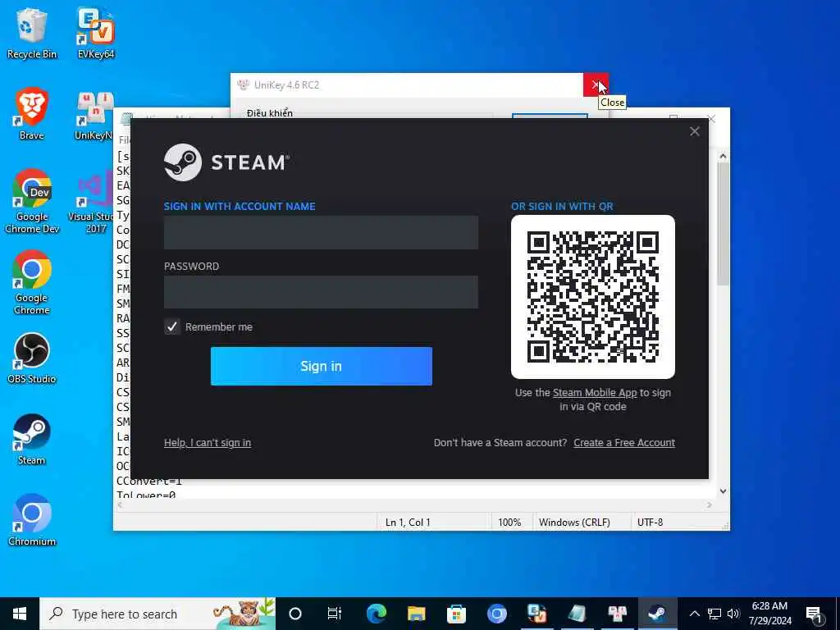840x630 pixels.
Task: Switch to UniKey on the taskbar
Action: tap(617, 614)
